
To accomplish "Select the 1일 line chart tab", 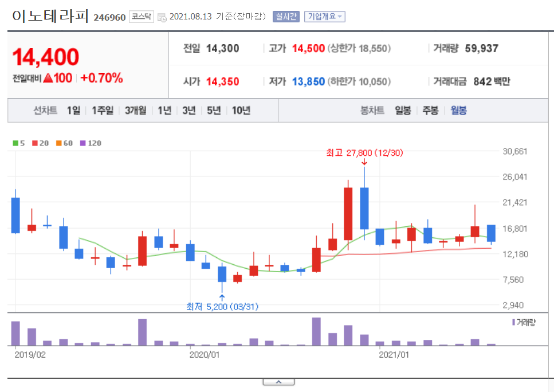I will (73, 111).
